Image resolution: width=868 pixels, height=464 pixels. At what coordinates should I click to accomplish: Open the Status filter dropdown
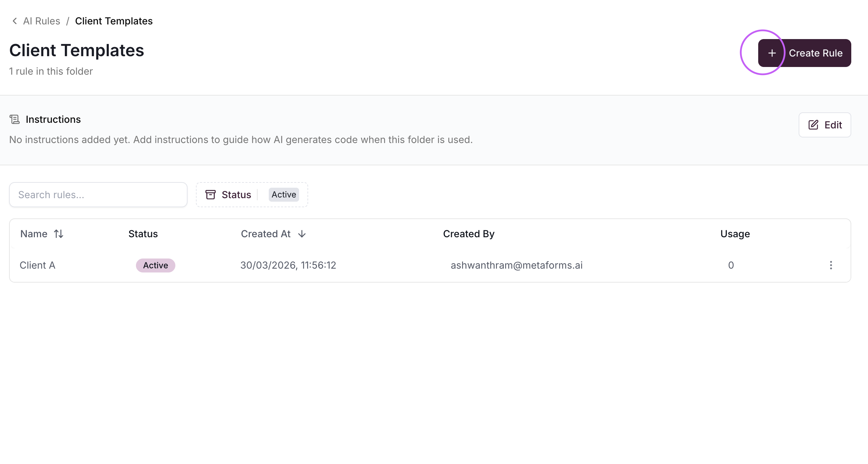(x=236, y=195)
